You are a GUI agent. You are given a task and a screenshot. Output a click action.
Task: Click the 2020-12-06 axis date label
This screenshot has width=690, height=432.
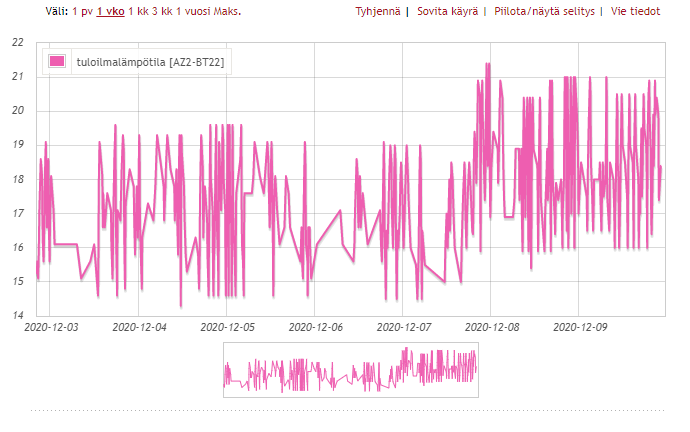[316, 327]
